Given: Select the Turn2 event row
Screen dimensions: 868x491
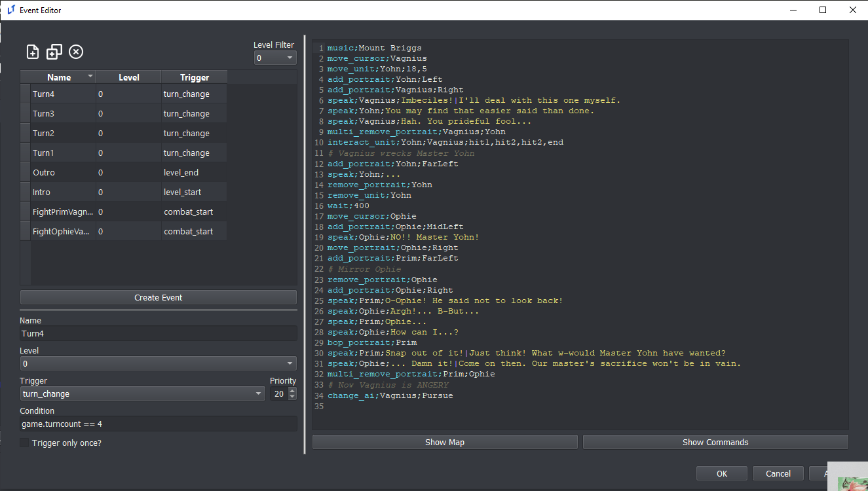Looking at the screenshot, I should 124,134.
